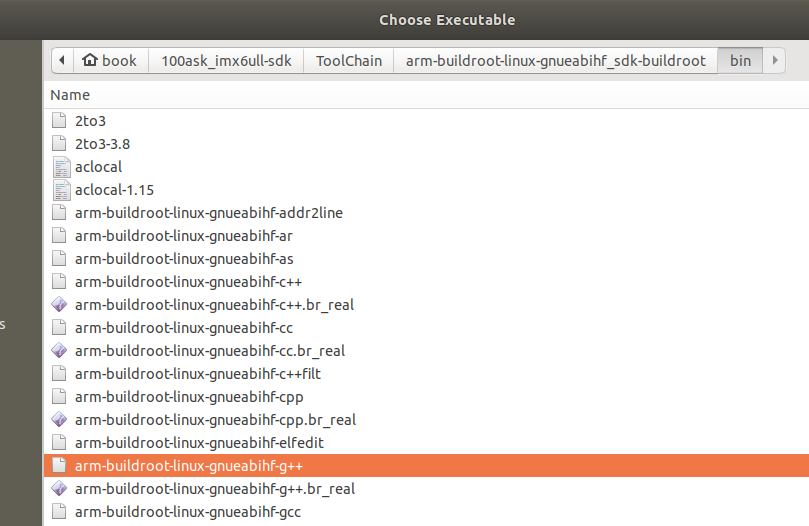Image resolution: width=809 pixels, height=526 pixels.
Task: Select the highlighted arm-buildroot-linux-gnueabihf-g++ file
Action: pyautogui.click(x=426, y=466)
